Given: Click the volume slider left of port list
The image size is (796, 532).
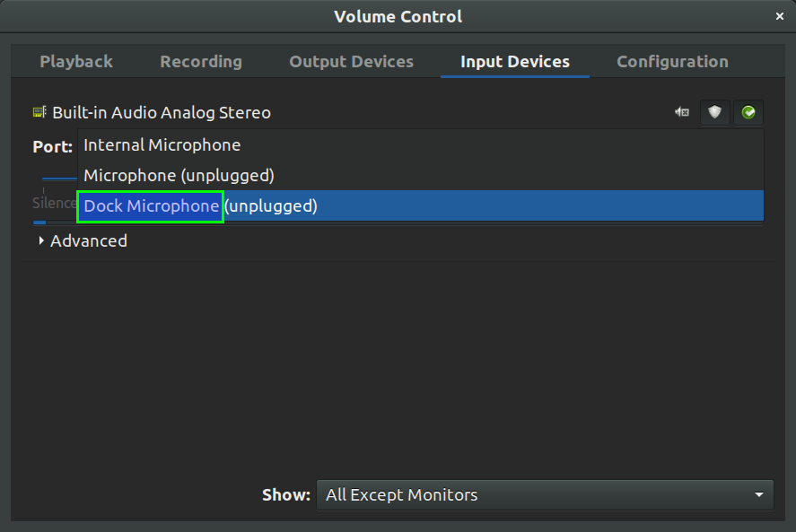Looking at the screenshot, I should (58, 178).
